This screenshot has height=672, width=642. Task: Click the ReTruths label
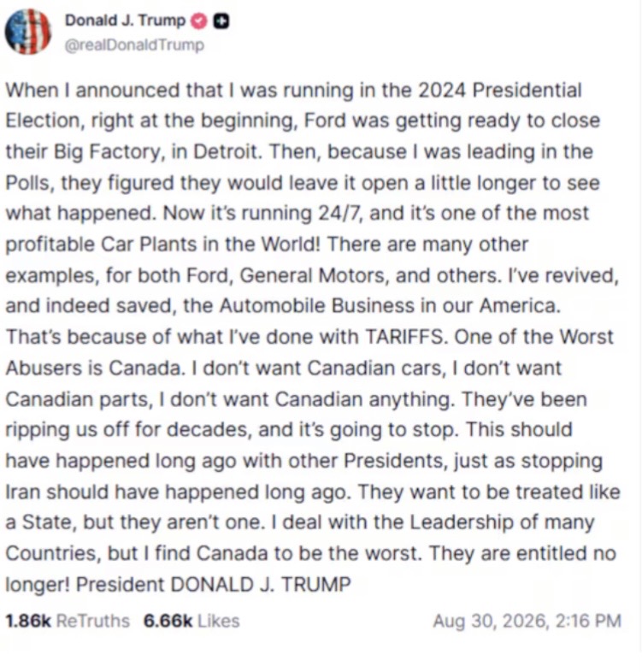(93, 621)
